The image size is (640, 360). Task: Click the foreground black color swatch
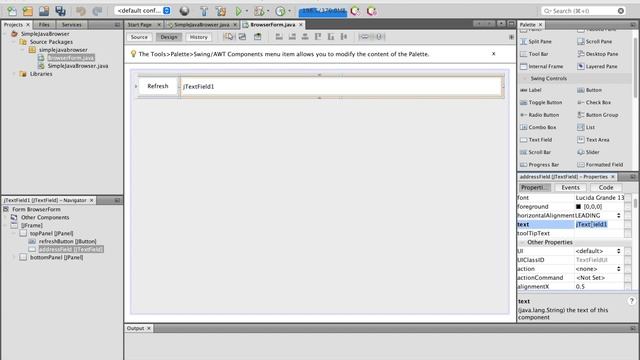tap(578, 207)
